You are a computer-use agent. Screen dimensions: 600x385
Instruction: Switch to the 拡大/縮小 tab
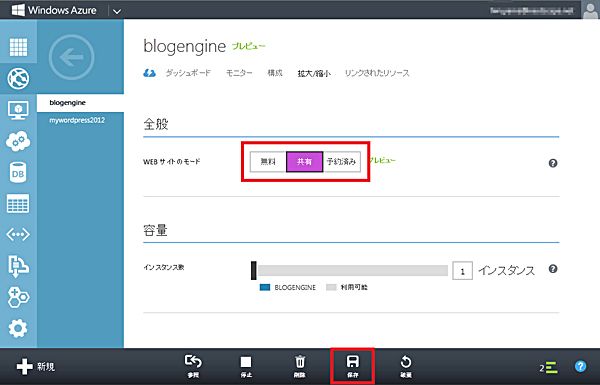pos(314,73)
